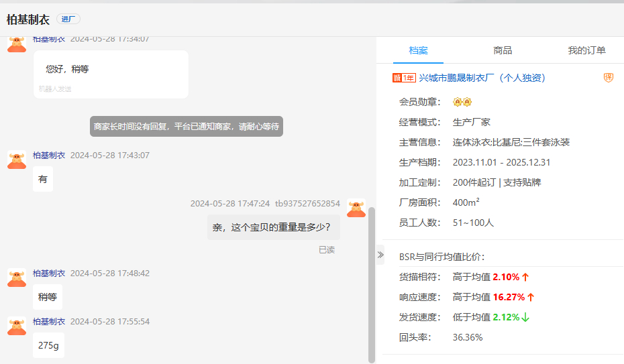Switch to the 档案 tab
The image size is (624, 364).
point(419,50)
